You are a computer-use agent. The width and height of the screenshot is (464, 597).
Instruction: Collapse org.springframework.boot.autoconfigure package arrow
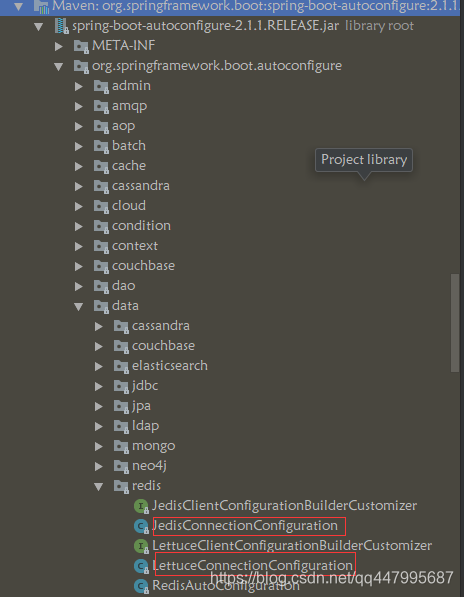point(59,67)
